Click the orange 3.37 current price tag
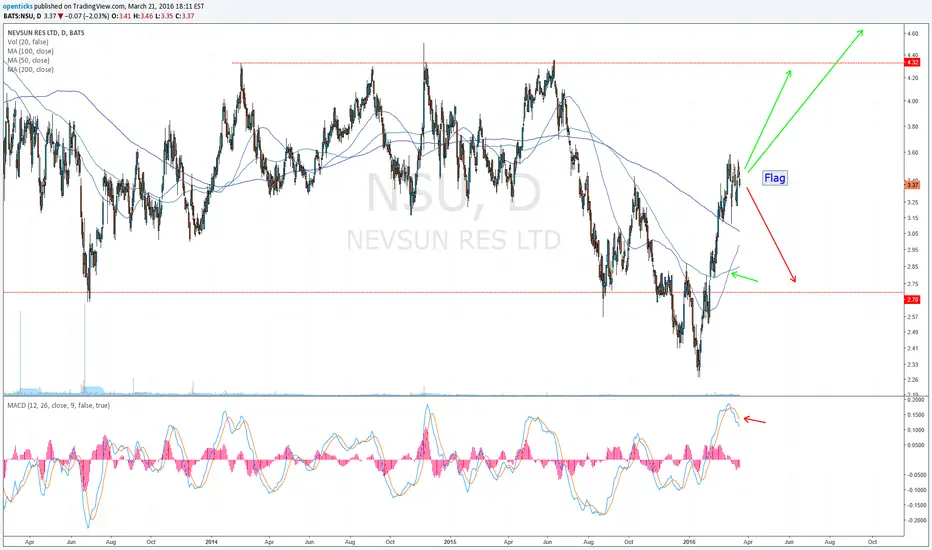The width and height of the screenshot is (932, 550). (912, 185)
